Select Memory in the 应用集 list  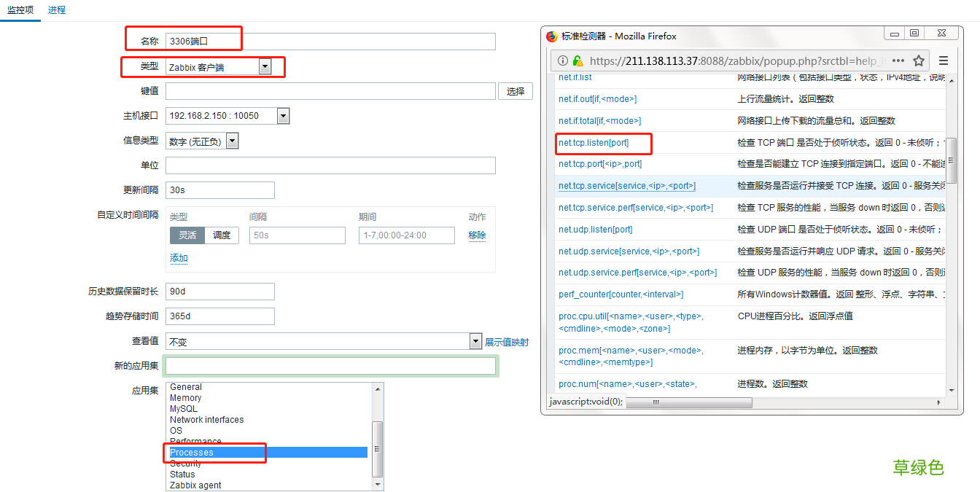click(268, 398)
